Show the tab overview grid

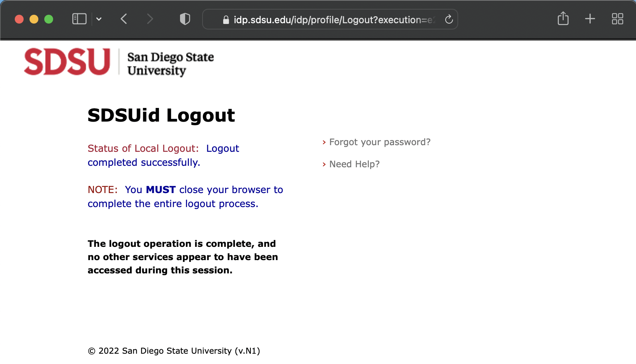[617, 19]
